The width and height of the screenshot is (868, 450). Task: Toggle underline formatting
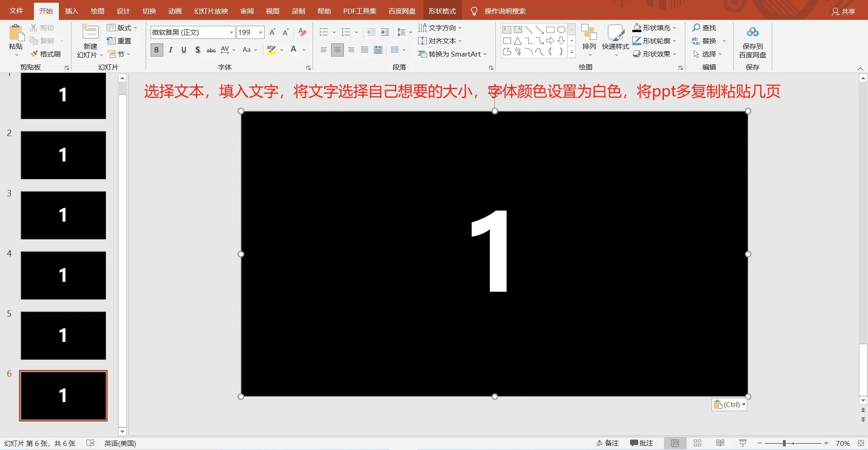pos(183,50)
